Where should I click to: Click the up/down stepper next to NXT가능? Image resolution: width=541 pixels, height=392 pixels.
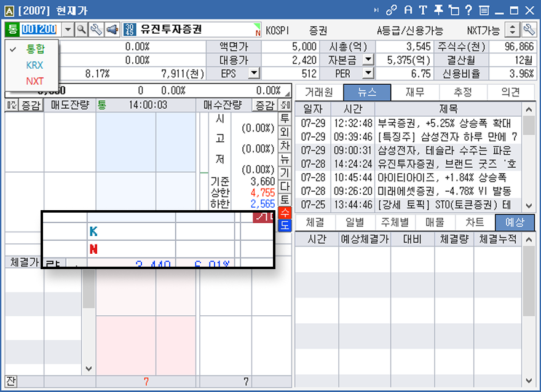tap(512, 29)
